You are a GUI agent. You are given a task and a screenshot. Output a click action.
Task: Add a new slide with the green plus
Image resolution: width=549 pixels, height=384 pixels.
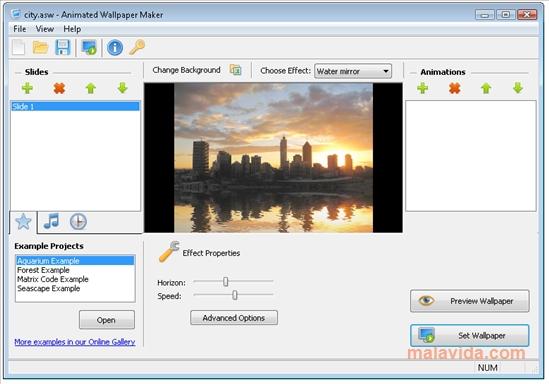pos(27,88)
